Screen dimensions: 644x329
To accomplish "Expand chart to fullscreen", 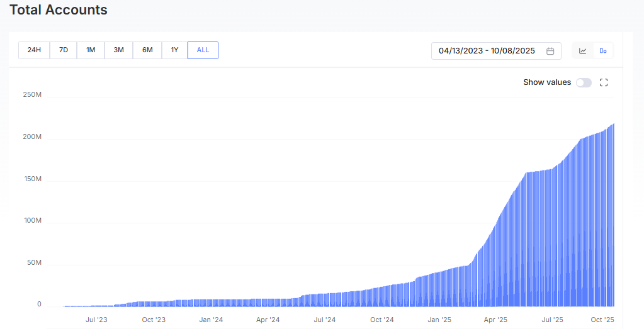I will (x=604, y=82).
